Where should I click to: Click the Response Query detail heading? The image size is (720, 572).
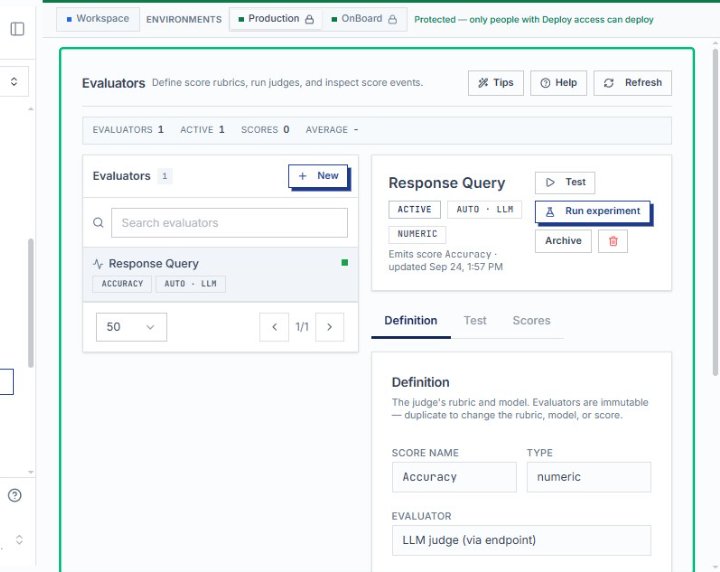pos(446,183)
